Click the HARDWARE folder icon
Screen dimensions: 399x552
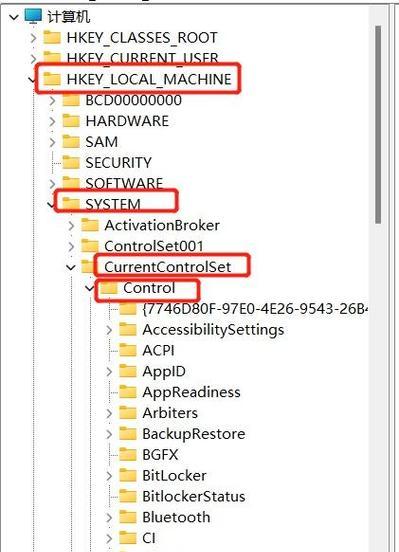[x=71, y=121]
